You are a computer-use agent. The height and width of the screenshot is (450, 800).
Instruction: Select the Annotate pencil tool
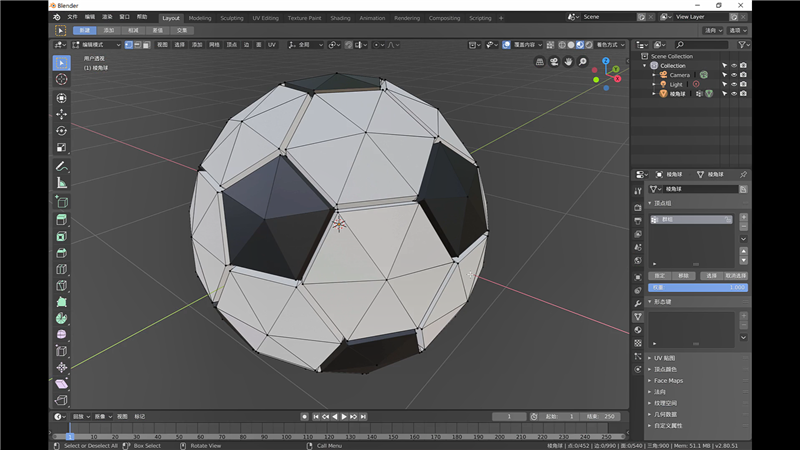(x=62, y=166)
